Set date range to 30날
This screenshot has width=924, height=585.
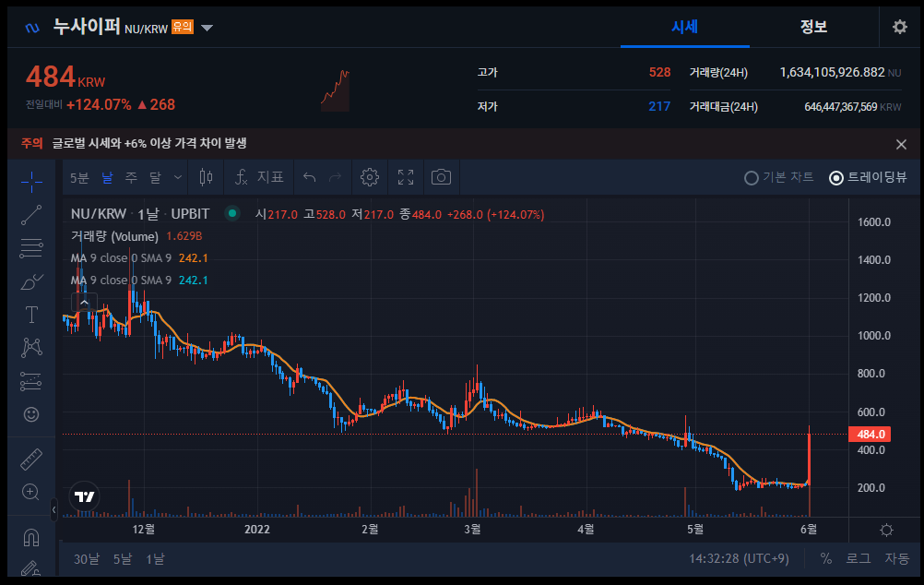tap(87, 559)
